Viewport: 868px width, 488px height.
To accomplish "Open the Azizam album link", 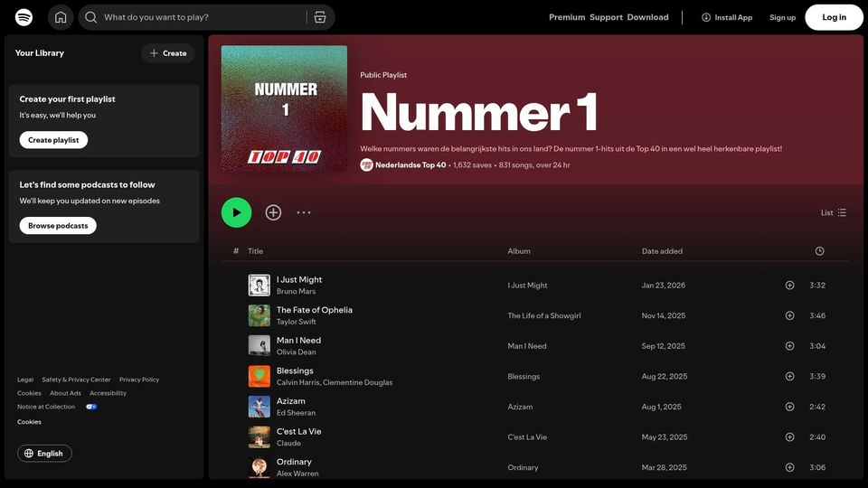I will tap(521, 407).
